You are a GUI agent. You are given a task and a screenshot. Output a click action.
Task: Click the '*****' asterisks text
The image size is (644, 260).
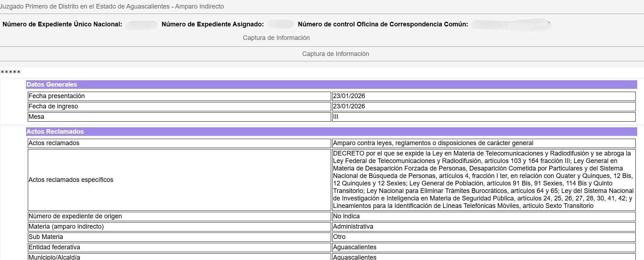(x=10, y=72)
